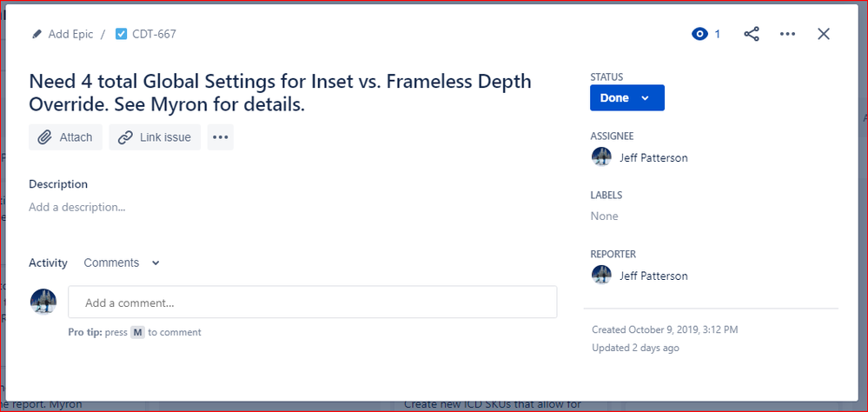
Task: Click the watcher count number
Action: coord(718,35)
